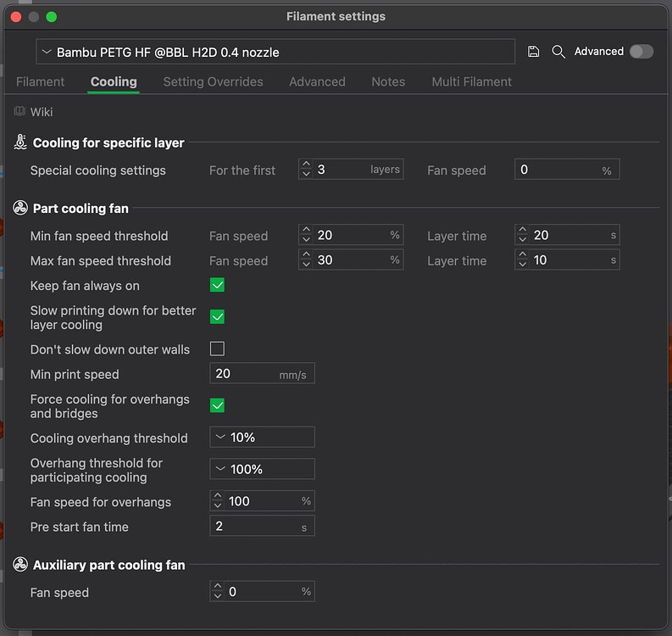Viewport: 672px width, 636px height.
Task: Open the Setting Overrides tab
Action: pos(213,81)
